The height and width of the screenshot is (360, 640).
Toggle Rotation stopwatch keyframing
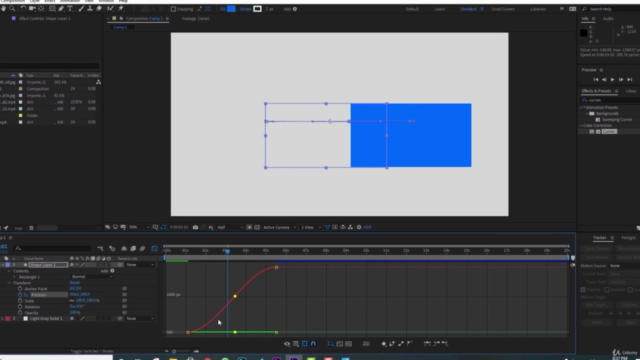[x=20, y=307]
